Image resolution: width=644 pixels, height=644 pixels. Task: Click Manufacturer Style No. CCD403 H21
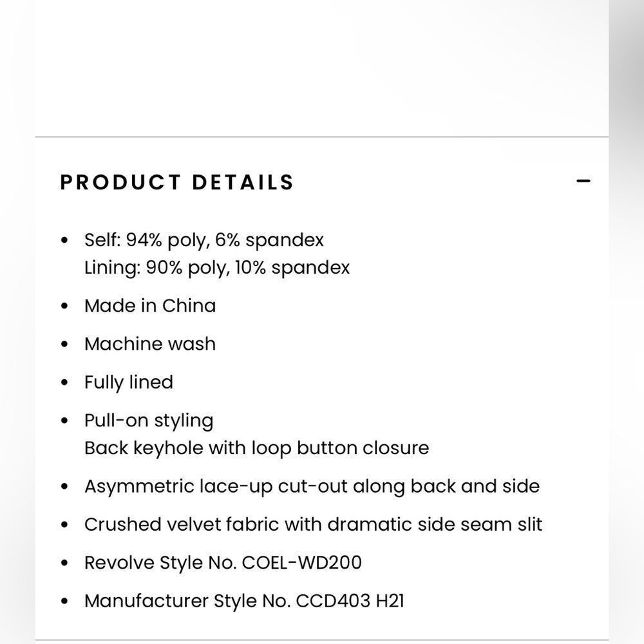(244, 601)
